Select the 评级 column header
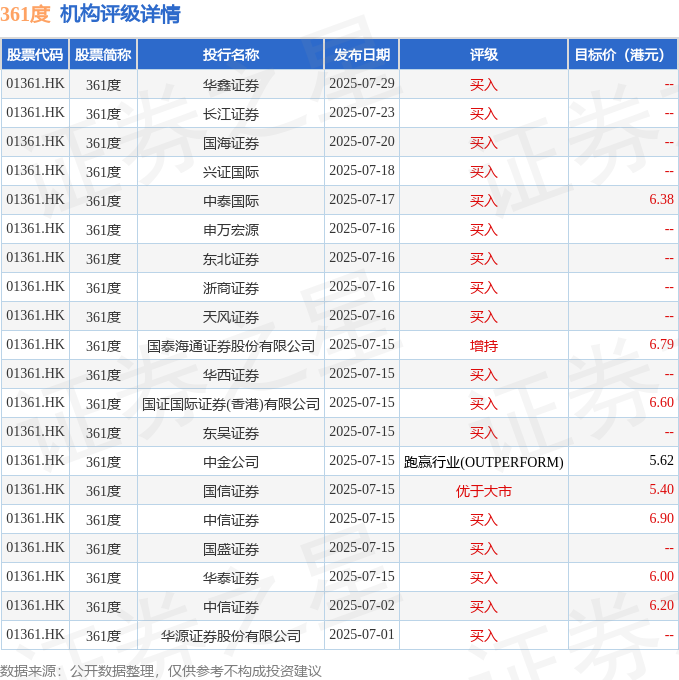This screenshot has width=679, height=680. tap(483, 55)
